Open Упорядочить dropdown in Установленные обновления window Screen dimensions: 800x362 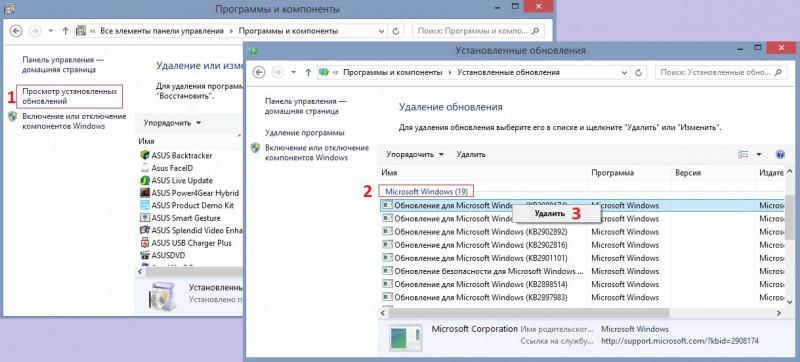click(415, 154)
